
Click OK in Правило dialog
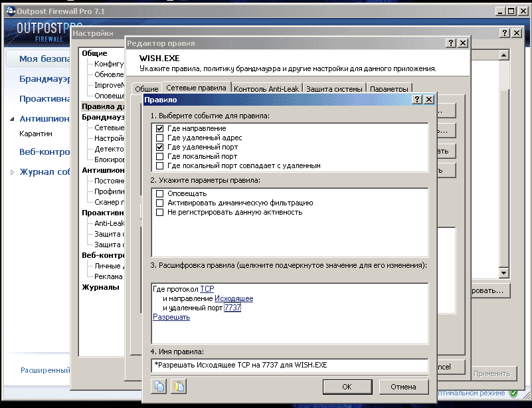tap(347, 387)
